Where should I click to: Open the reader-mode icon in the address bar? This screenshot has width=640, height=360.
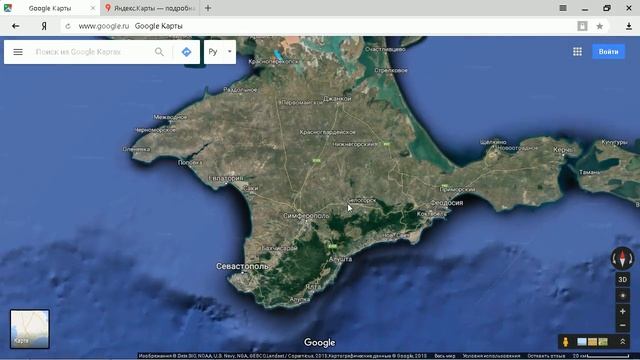click(582, 26)
